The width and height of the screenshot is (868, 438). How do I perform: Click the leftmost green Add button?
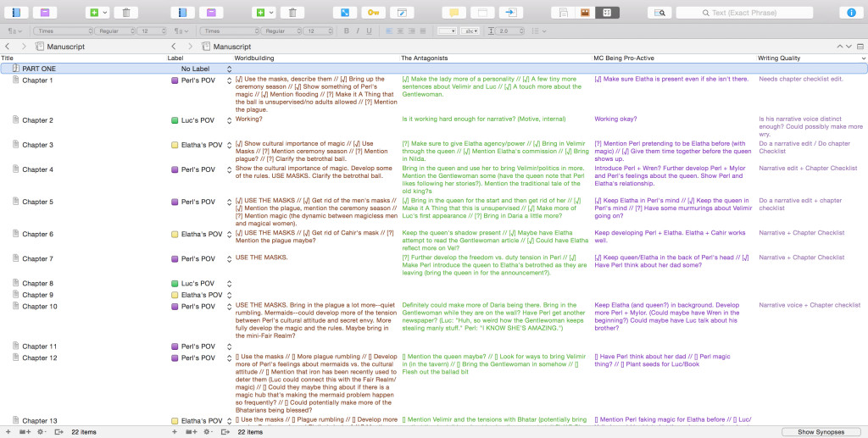[93, 12]
